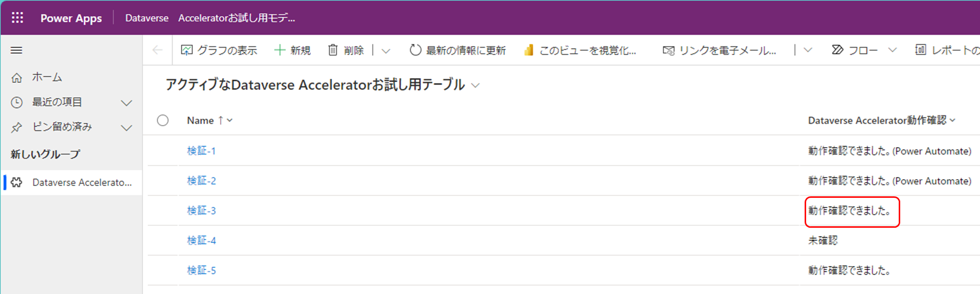This screenshot has width=980, height=294.
Task: Open the フロー dropdown chevron
Action: 892,50
